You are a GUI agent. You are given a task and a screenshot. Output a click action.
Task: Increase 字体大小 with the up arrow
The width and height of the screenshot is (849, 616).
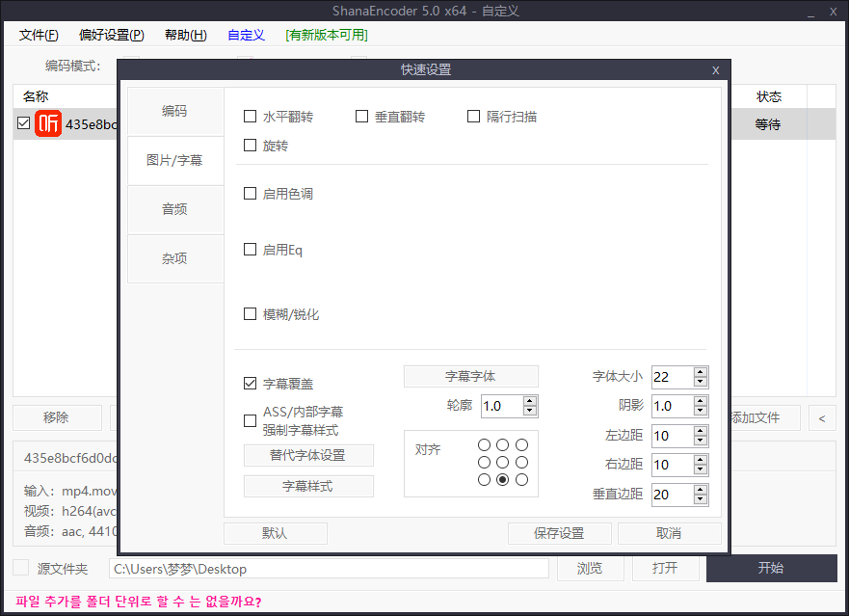[x=700, y=372]
